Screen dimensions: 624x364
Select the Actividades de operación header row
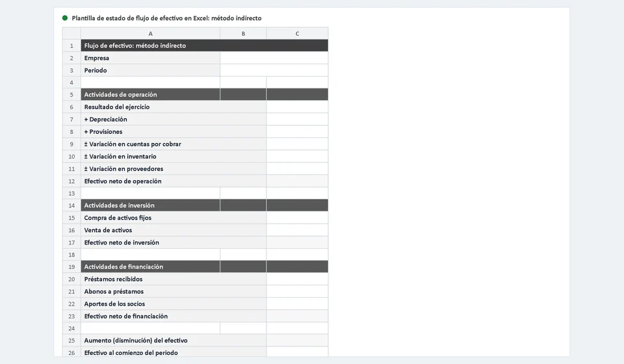(205, 95)
